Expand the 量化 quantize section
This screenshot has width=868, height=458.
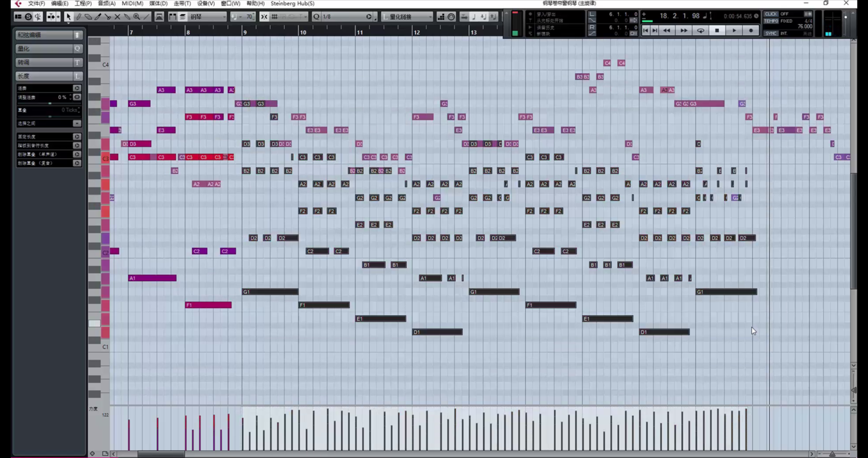click(49, 48)
